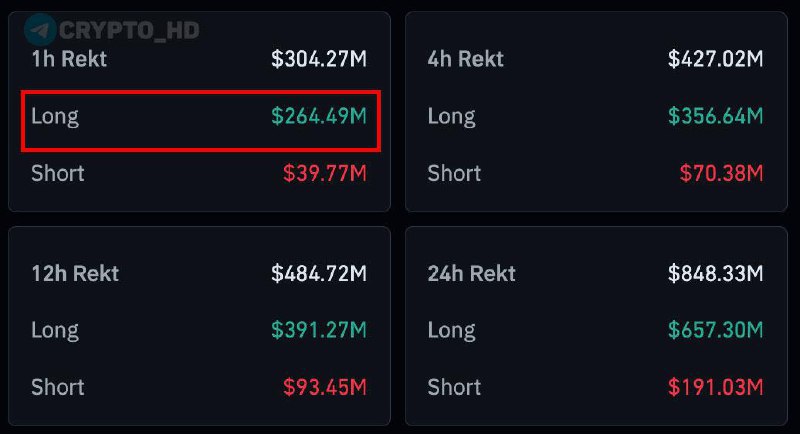Click the 1h Rekt total $304.27M
The height and width of the screenshot is (434, 800).
[319, 59]
